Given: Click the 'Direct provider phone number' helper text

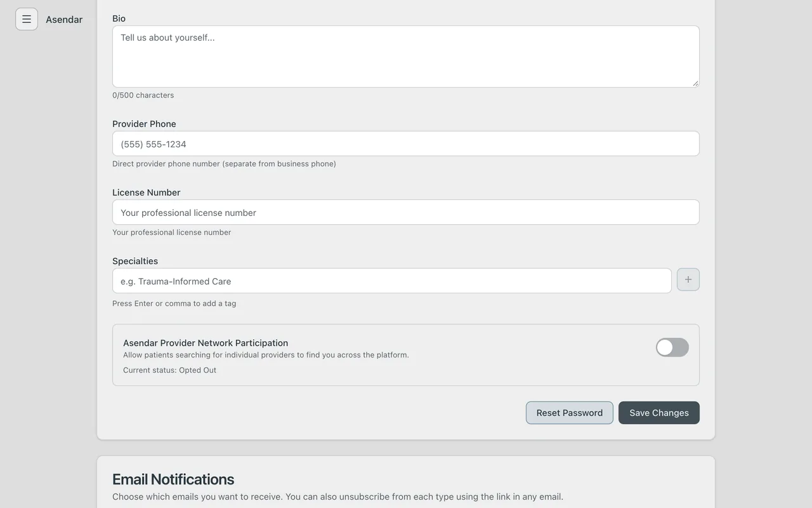Looking at the screenshot, I should [x=225, y=164].
